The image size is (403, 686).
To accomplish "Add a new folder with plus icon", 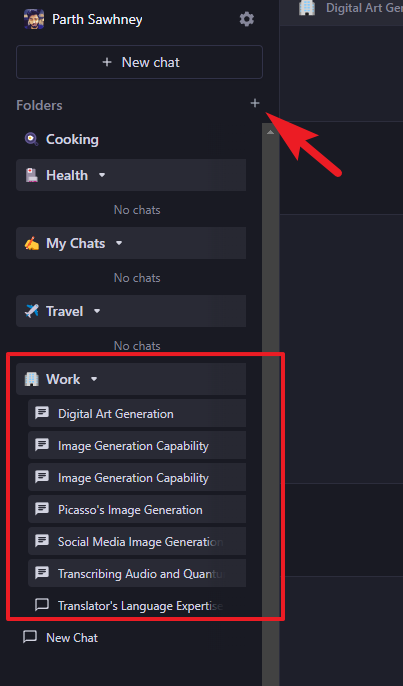I will 255,103.
